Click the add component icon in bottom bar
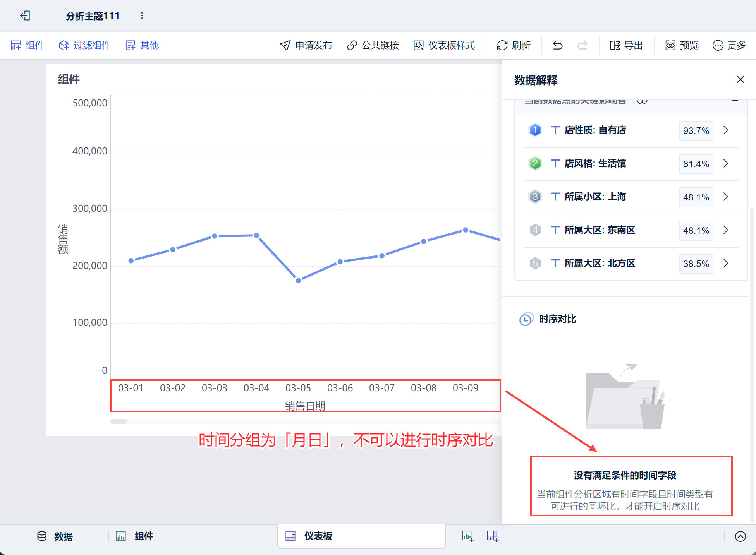Image resolution: width=756 pixels, height=555 pixels. click(x=468, y=536)
